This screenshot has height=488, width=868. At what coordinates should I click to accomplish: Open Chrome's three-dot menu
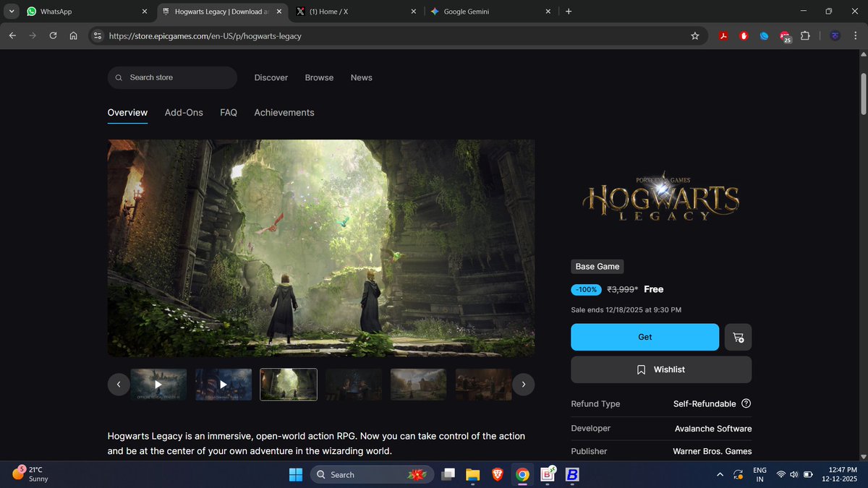pyautogui.click(x=856, y=35)
